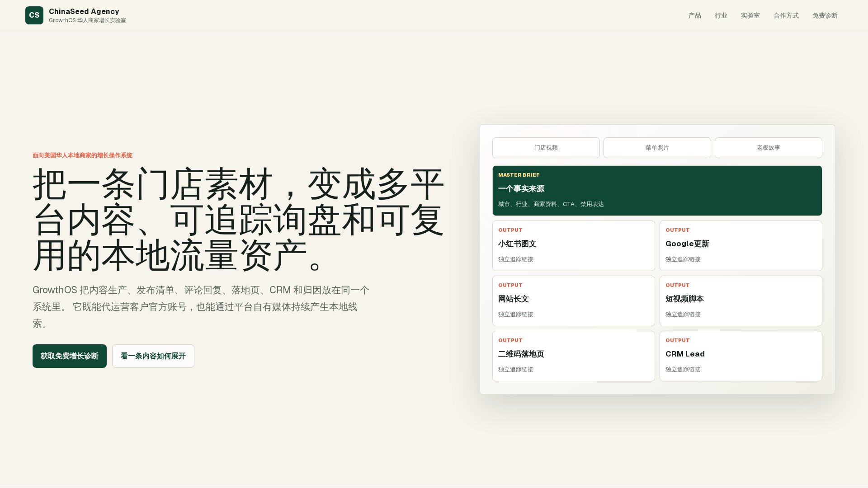868x488 pixels.
Task: Open the CRM Lead output card
Action: click(x=741, y=356)
